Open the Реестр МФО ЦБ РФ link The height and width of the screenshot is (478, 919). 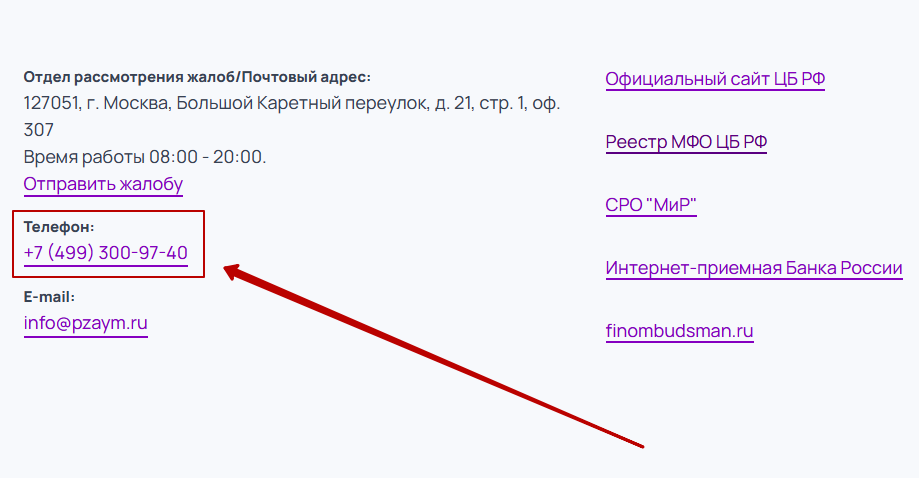[x=686, y=142]
